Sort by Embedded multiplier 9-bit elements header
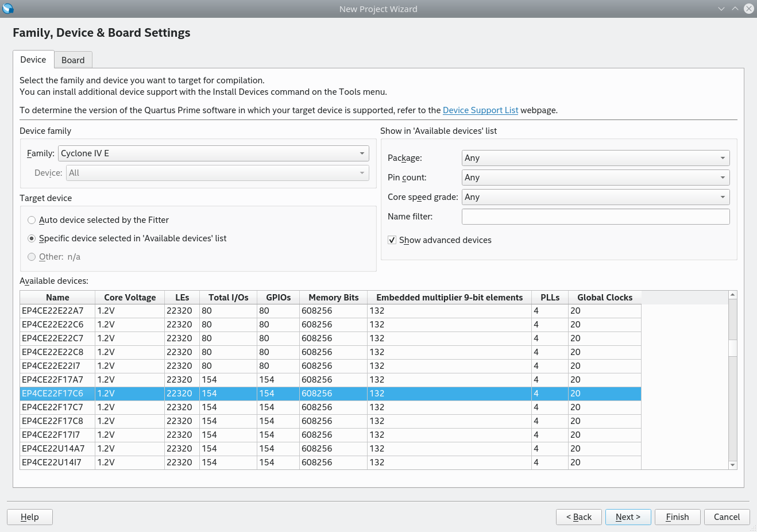This screenshot has width=757, height=532. pos(450,298)
